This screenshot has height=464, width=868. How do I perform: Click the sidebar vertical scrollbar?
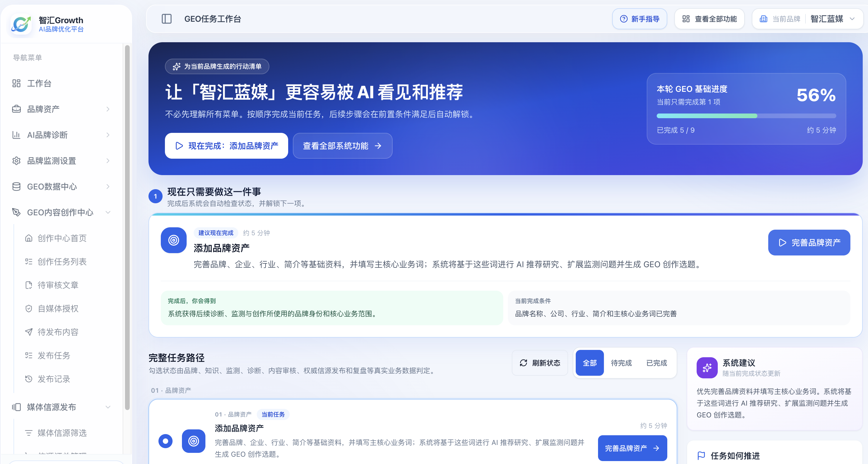127,228
